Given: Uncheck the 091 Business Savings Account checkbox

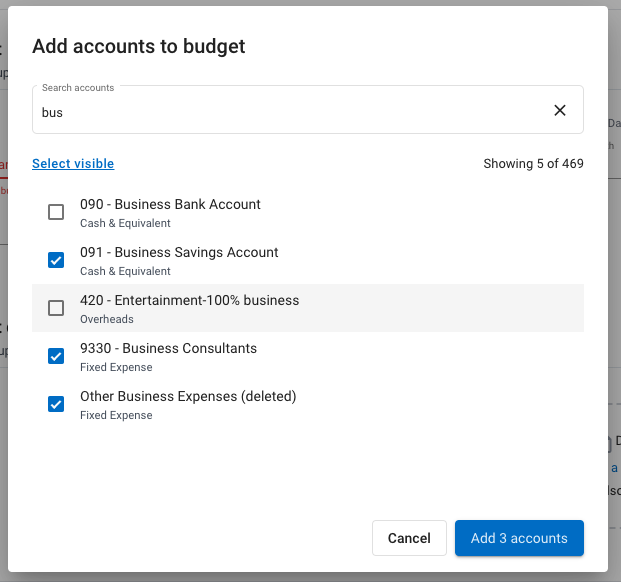Looking at the screenshot, I should coord(56,260).
